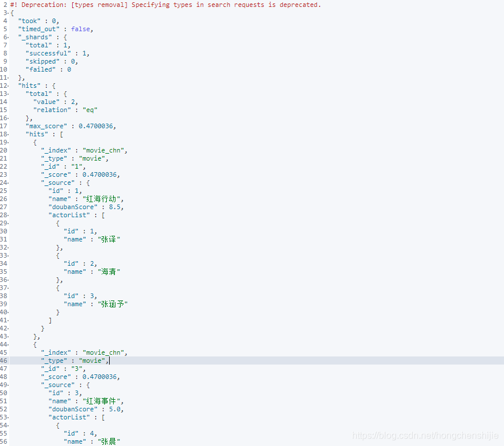Fold the second "actorList" array at line 53
Viewport: 504px width, 446px height.
point(8,417)
